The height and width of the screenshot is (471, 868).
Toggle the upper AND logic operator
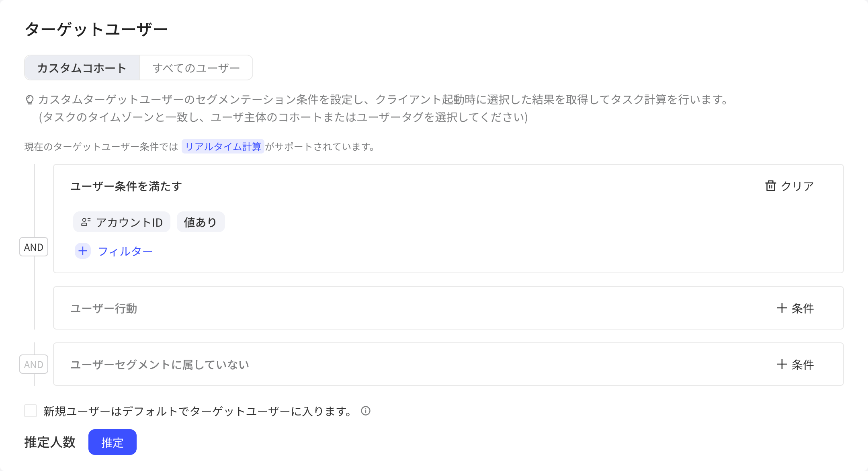click(x=34, y=247)
